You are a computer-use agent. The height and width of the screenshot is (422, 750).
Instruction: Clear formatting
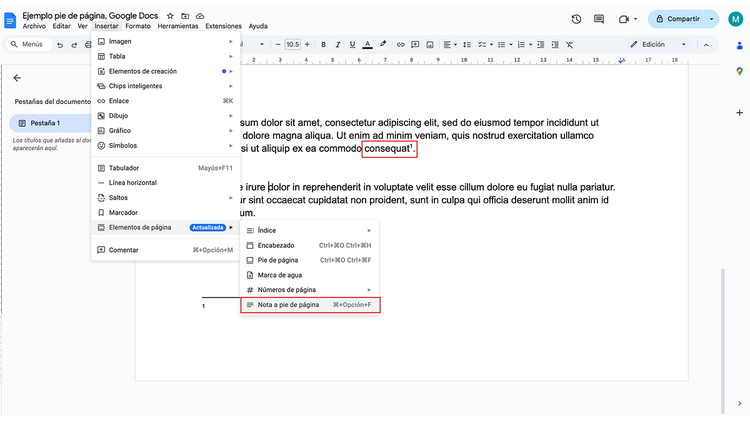click(569, 44)
